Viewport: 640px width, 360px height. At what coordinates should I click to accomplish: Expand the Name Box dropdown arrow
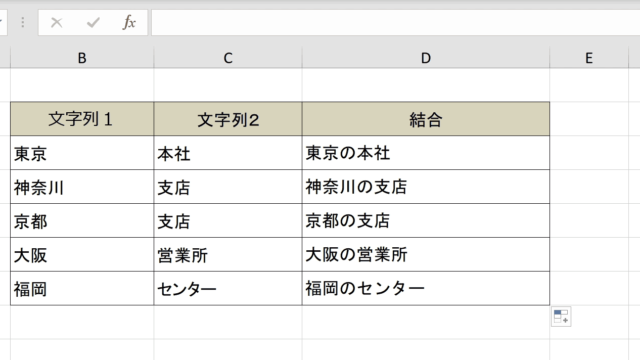point(1,22)
